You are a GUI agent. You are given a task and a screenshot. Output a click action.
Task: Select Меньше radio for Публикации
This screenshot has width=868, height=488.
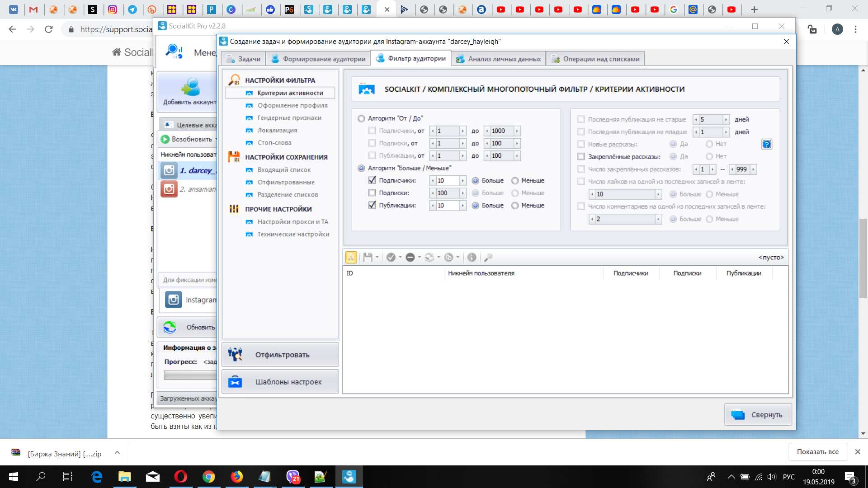(x=515, y=205)
